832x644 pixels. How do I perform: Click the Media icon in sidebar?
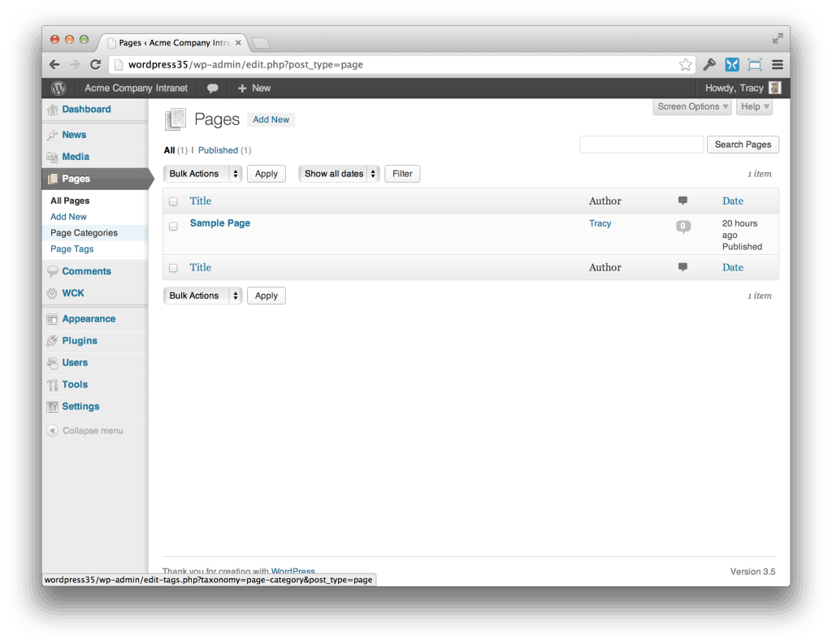tap(52, 157)
